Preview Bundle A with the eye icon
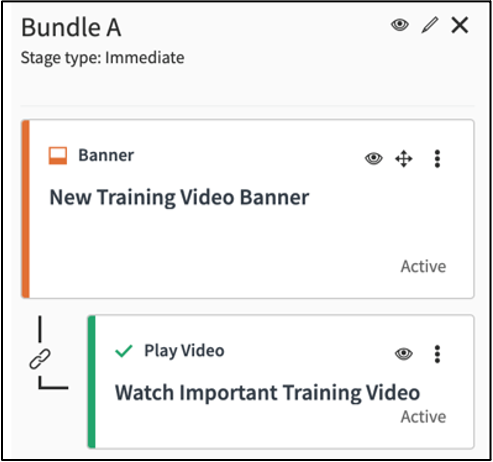493x462 pixels. pos(400,25)
